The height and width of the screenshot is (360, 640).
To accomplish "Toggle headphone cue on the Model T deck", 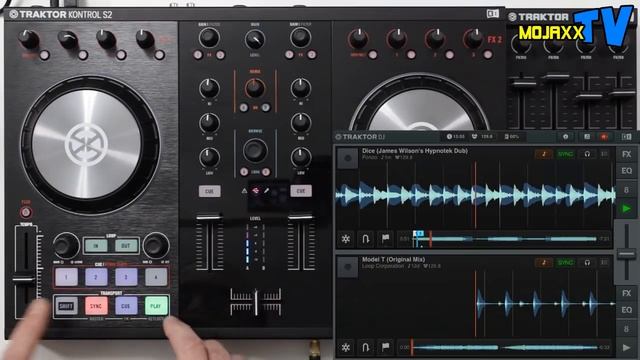I will 587,262.
